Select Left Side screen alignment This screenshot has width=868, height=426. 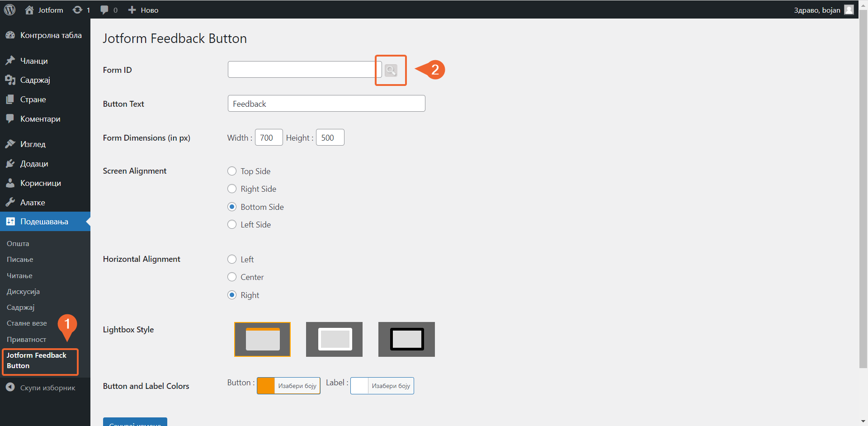pos(232,224)
